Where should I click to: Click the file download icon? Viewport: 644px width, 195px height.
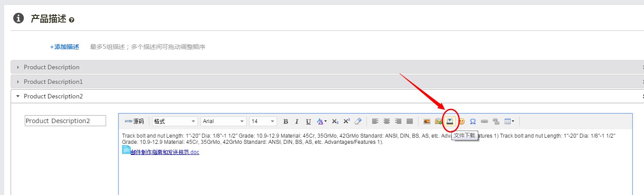click(450, 121)
